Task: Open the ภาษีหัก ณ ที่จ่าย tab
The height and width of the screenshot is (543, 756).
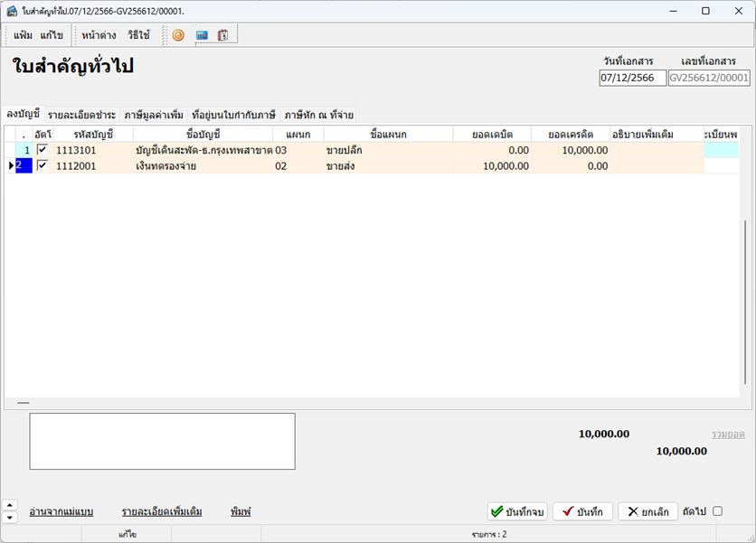Action: pyautogui.click(x=318, y=115)
